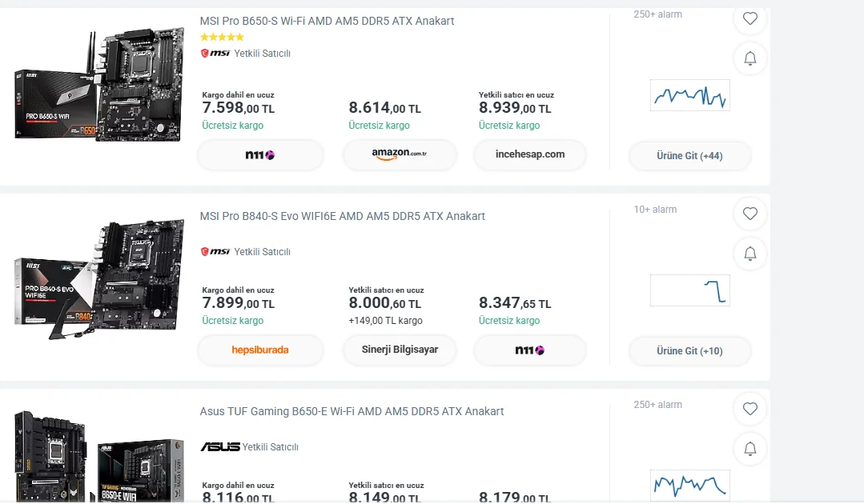
Task: Open price history chart for MSI Pro B840-S Evo
Action: [690, 290]
